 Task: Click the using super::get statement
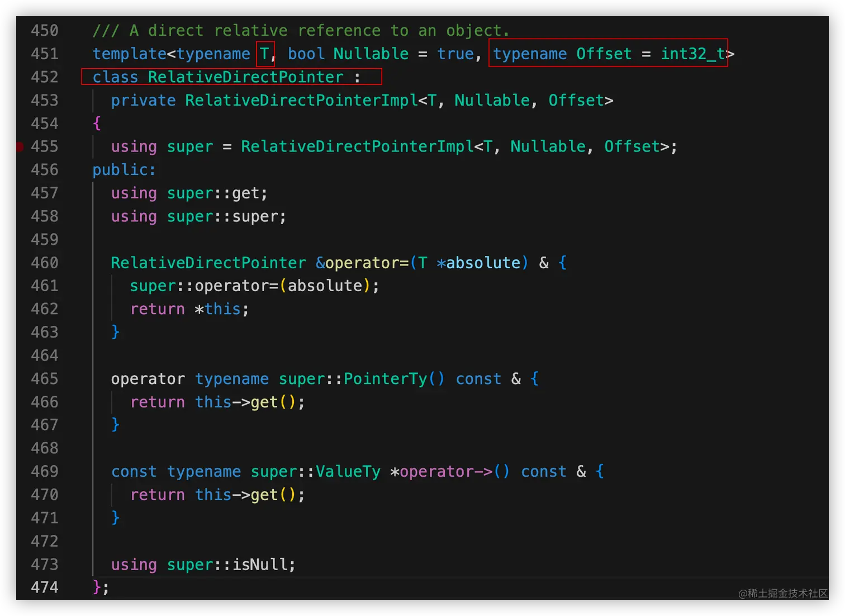188,193
